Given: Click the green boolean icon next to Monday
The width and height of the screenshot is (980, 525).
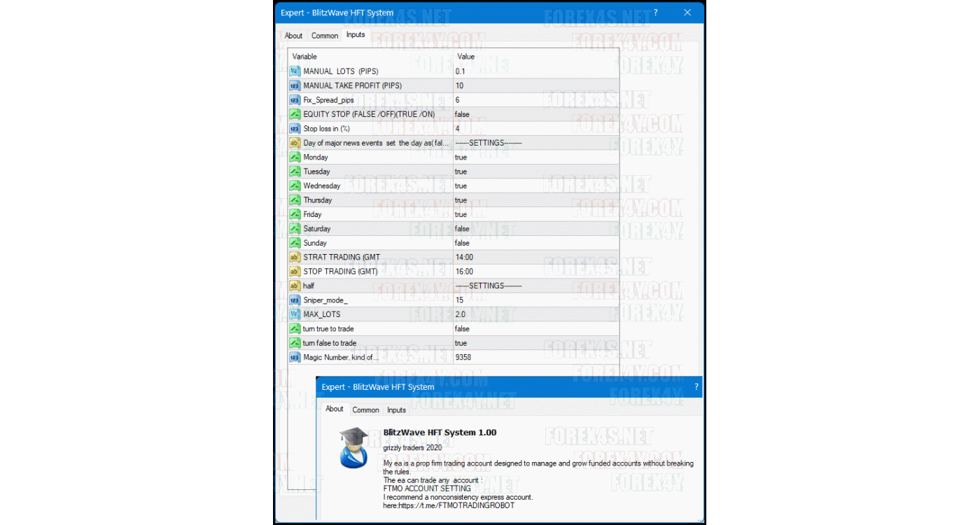Looking at the screenshot, I should (294, 157).
